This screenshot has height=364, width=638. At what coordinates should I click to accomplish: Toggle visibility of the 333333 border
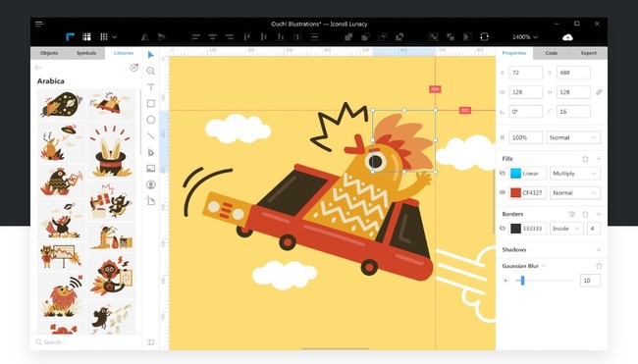(x=503, y=229)
